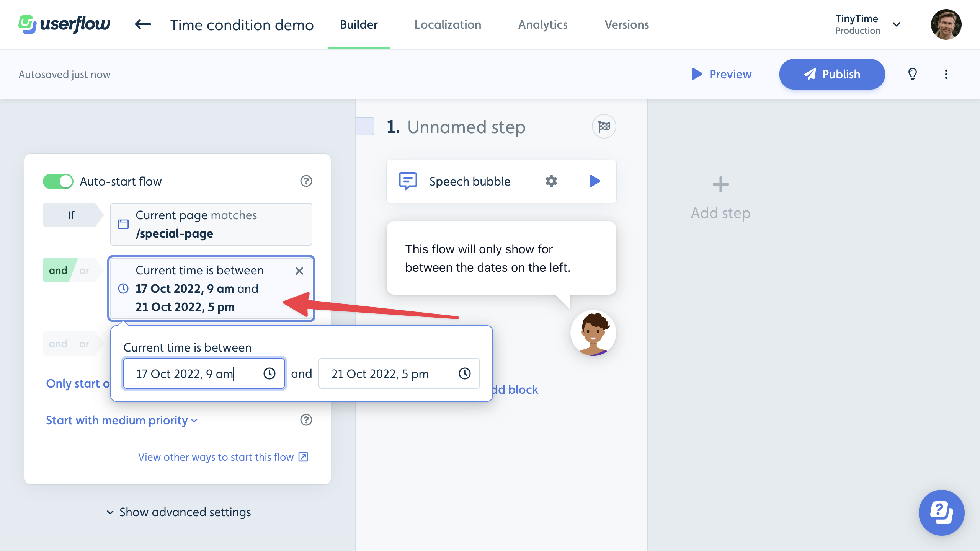980x551 pixels.
Task: Click the Speech bubble block icon
Action: coord(408,181)
